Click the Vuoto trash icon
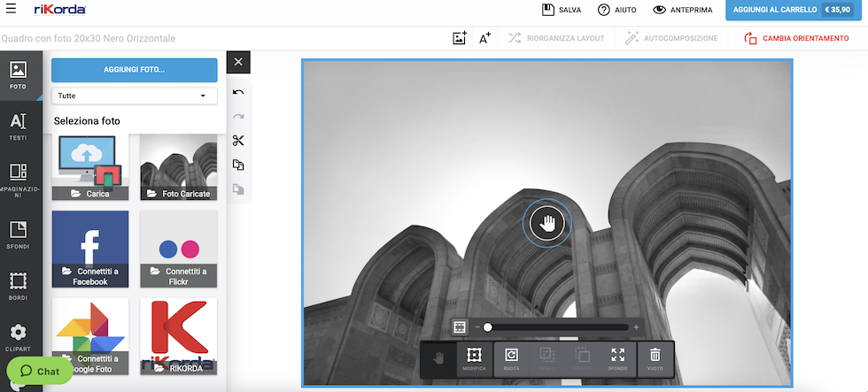The image size is (868, 392). [655, 357]
